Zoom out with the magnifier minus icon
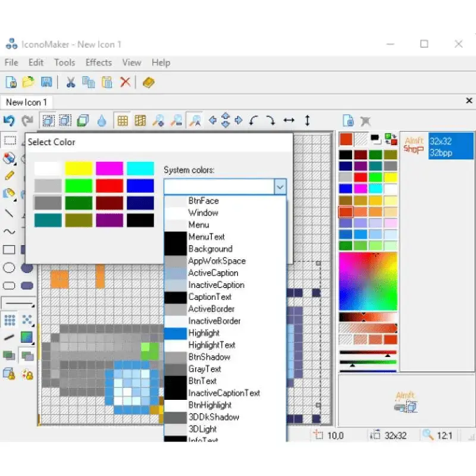Image resolution: width=476 pixels, height=476 pixels. [x=176, y=121]
